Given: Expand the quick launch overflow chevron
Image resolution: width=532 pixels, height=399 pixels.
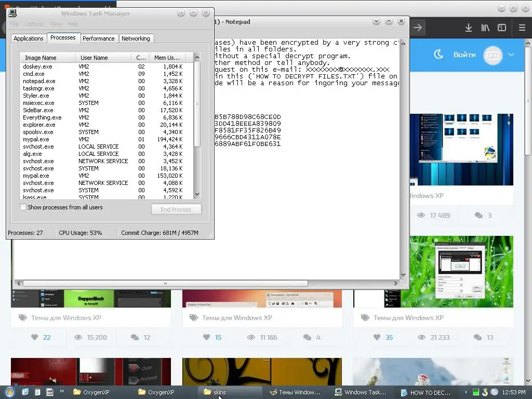Looking at the screenshot, I should (x=62, y=391).
